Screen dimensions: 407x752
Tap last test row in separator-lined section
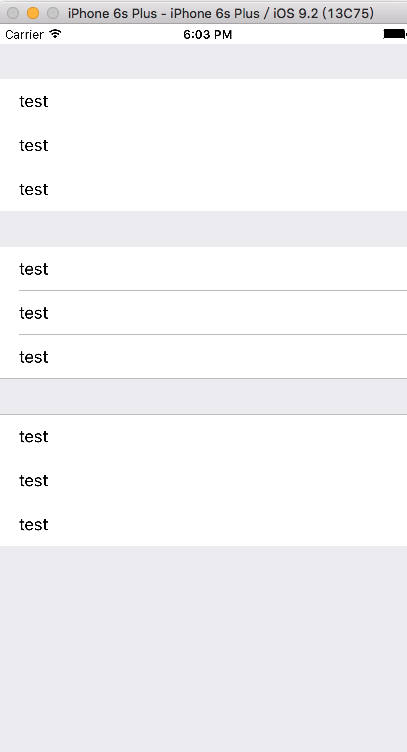pyautogui.click(x=203, y=356)
